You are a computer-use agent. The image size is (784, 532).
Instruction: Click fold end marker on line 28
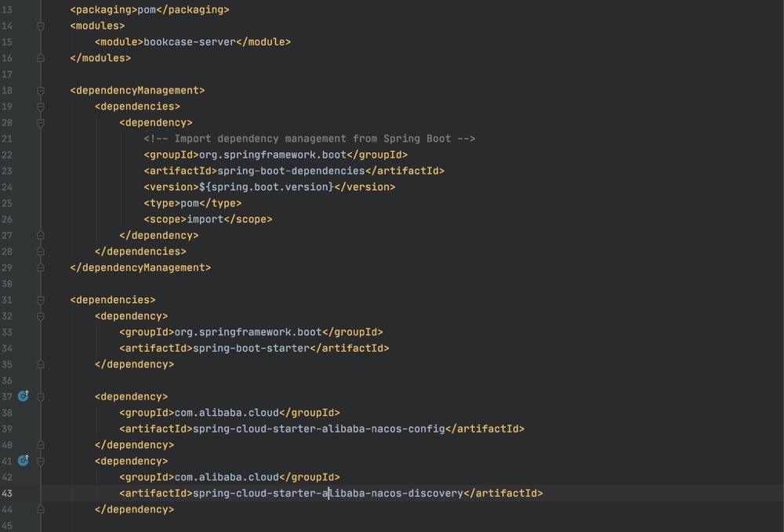coord(41,252)
